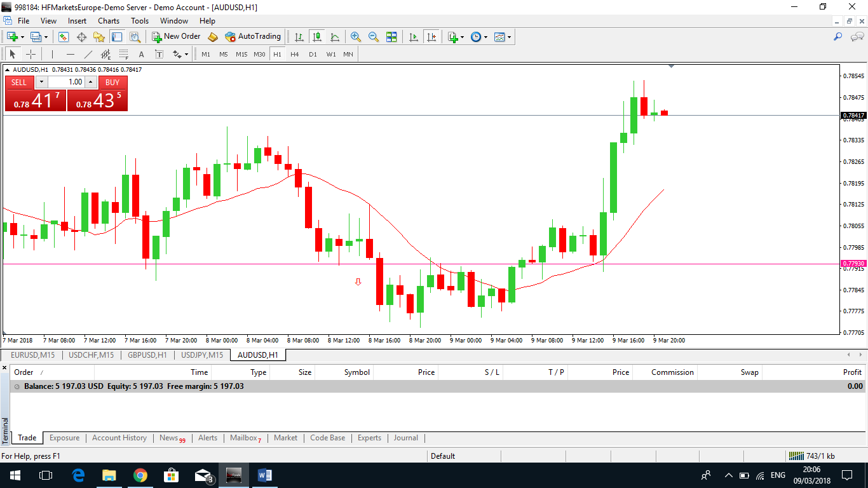The width and height of the screenshot is (868, 488).
Task: Switch to M1 timeframe
Action: coord(206,54)
